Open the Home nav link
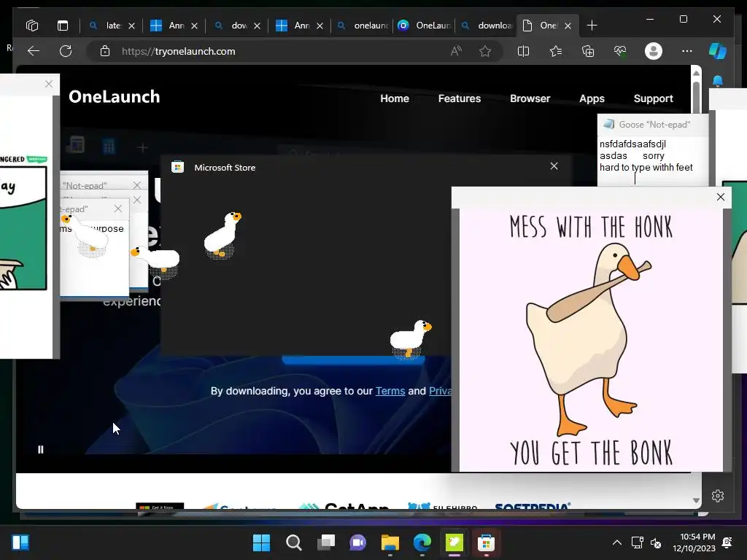 click(x=395, y=98)
